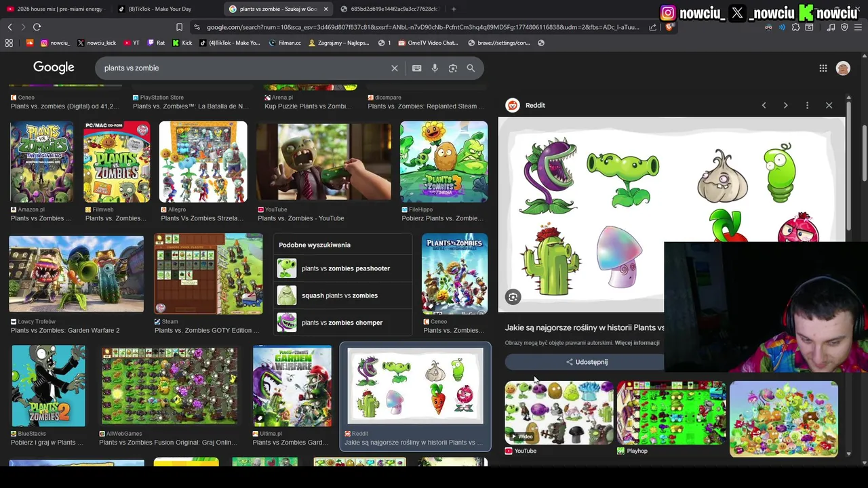Open the Kick bookmark
This screenshot has width=868, height=488.
click(x=182, y=43)
